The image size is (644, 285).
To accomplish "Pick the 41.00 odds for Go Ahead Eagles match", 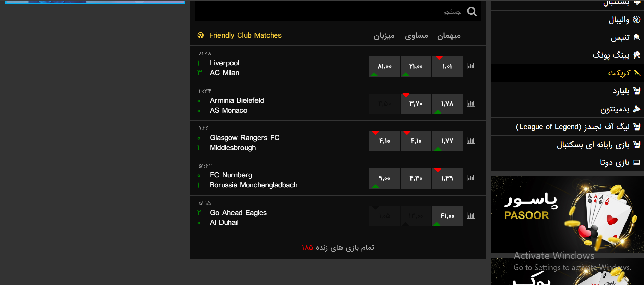I will (x=447, y=216).
